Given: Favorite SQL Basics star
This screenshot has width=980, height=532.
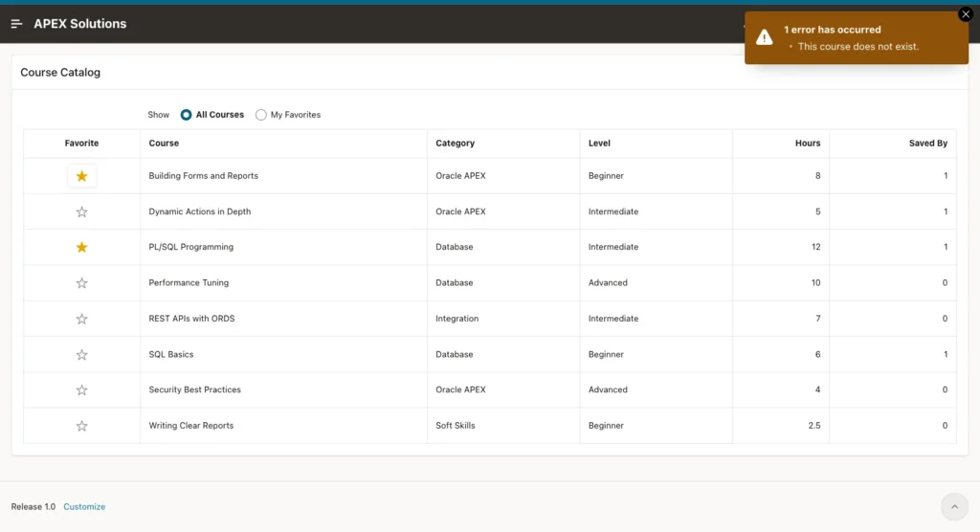Looking at the screenshot, I should pos(82,354).
